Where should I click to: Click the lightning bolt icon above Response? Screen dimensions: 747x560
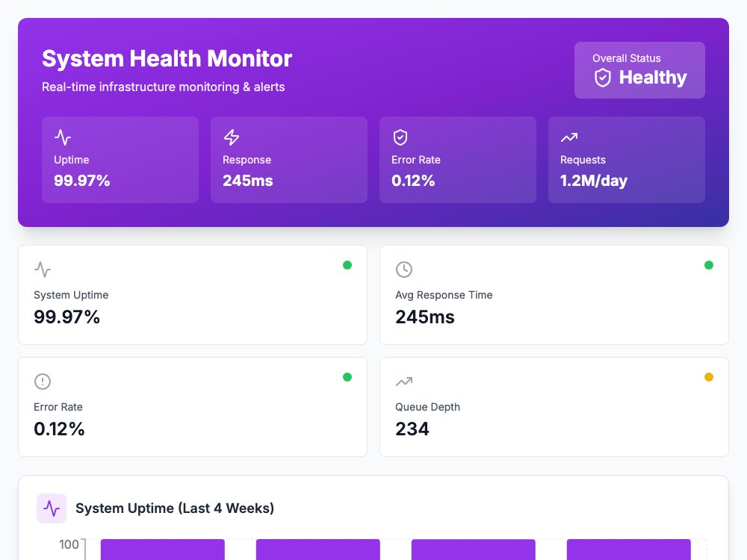[x=232, y=137]
